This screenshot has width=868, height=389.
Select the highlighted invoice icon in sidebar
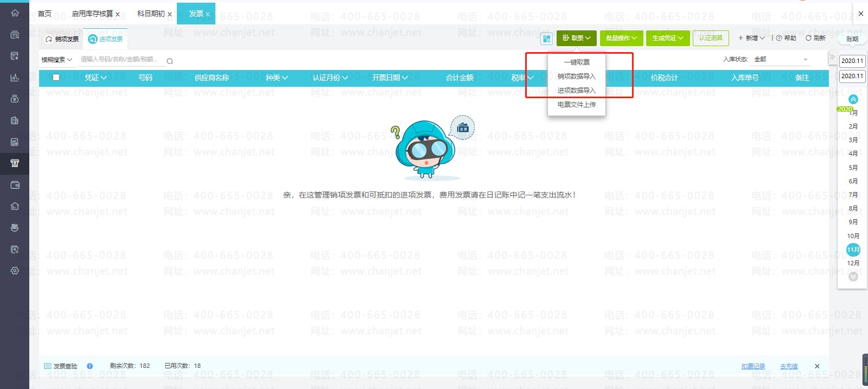(x=15, y=163)
